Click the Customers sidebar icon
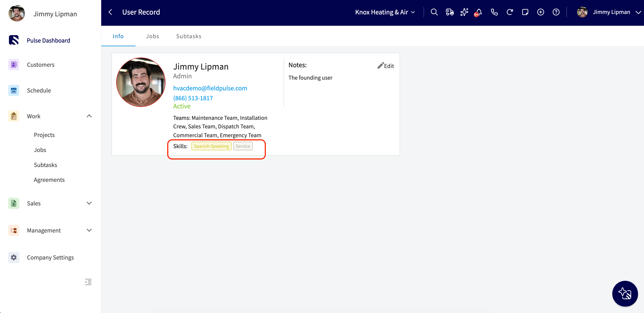Screen dimensions: 644x313 point(14,65)
